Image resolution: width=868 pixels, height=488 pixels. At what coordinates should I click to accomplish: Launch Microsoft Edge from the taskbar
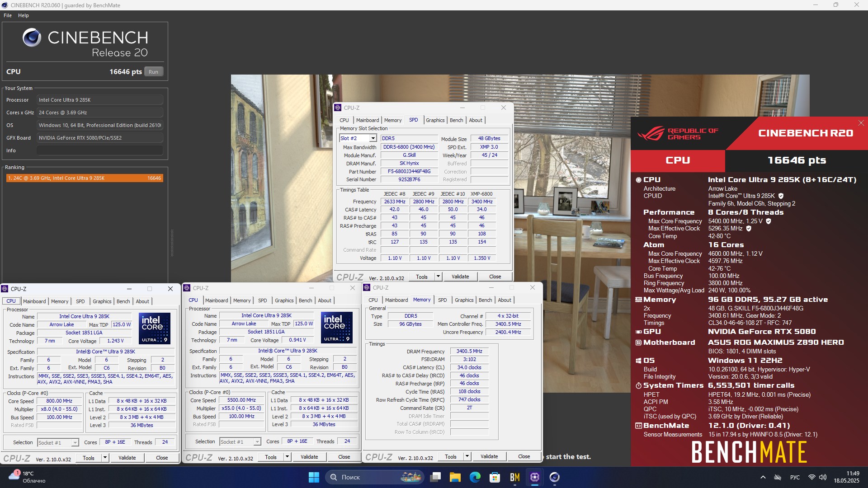pyautogui.click(x=475, y=477)
